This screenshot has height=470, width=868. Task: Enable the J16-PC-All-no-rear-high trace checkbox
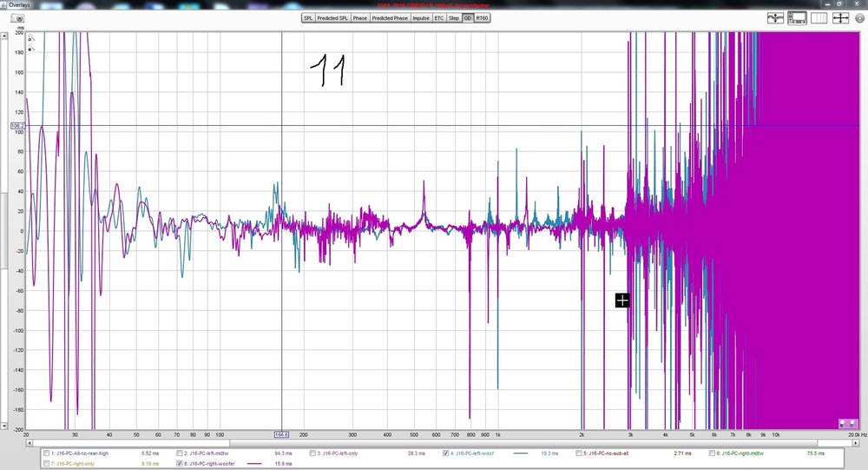pos(47,453)
